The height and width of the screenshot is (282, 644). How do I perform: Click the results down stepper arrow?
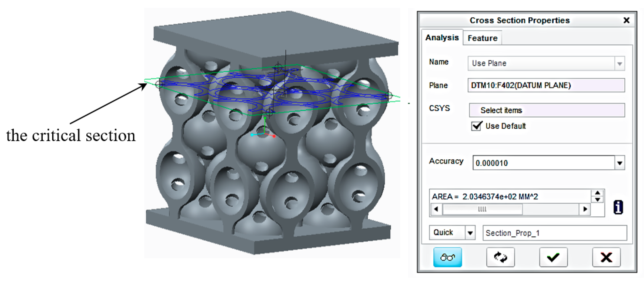click(597, 199)
